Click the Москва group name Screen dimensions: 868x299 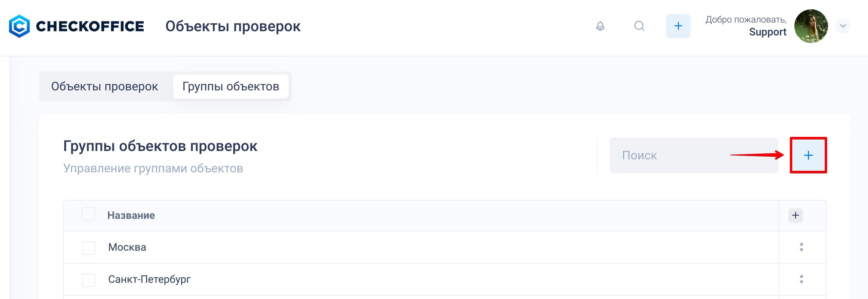click(127, 247)
